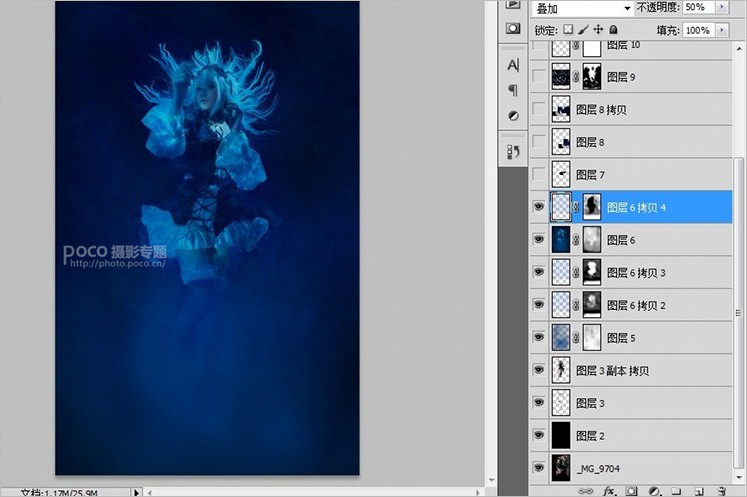This screenshot has height=497, width=747.
Task: Open the Character panel icon
Action: pyautogui.click(x=514, y=65)
